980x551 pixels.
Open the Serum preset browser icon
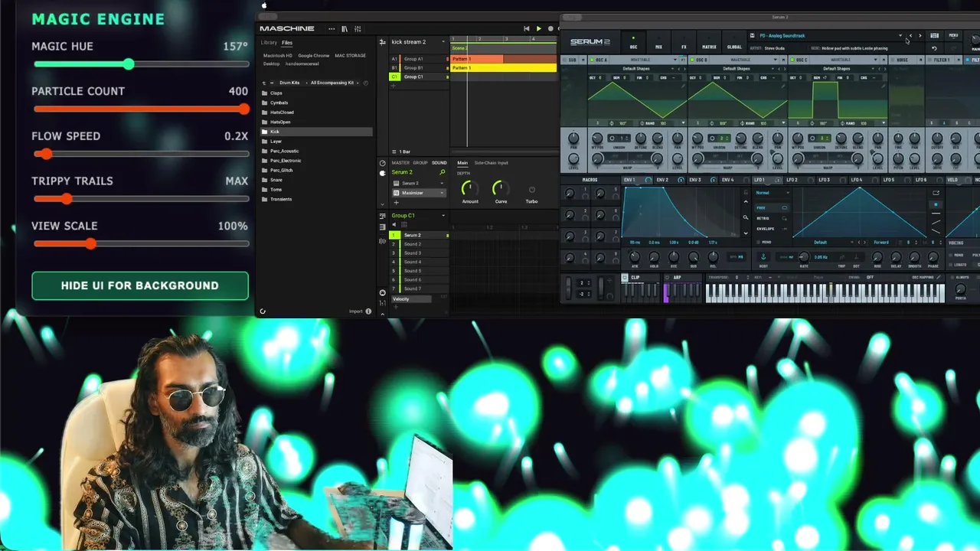[x=934, y=36]
